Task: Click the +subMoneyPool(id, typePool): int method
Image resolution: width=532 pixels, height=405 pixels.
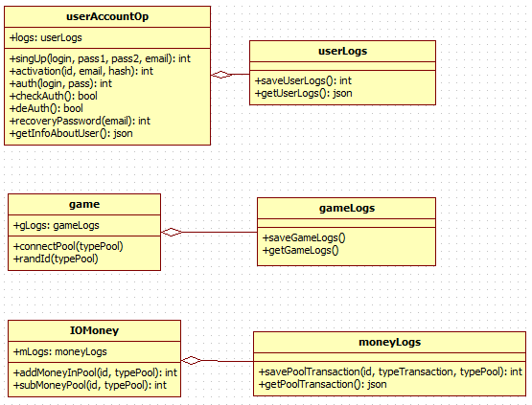Action: pos(90,385)
